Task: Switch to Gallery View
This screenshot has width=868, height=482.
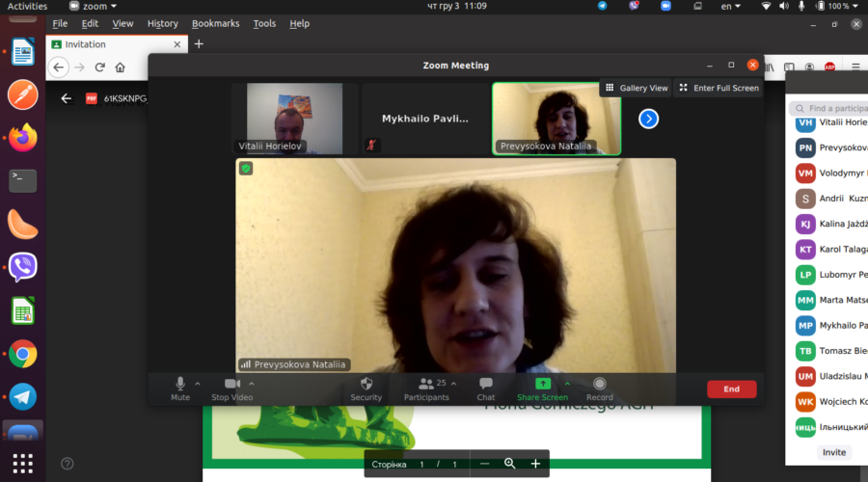Action: click(636, 88)
